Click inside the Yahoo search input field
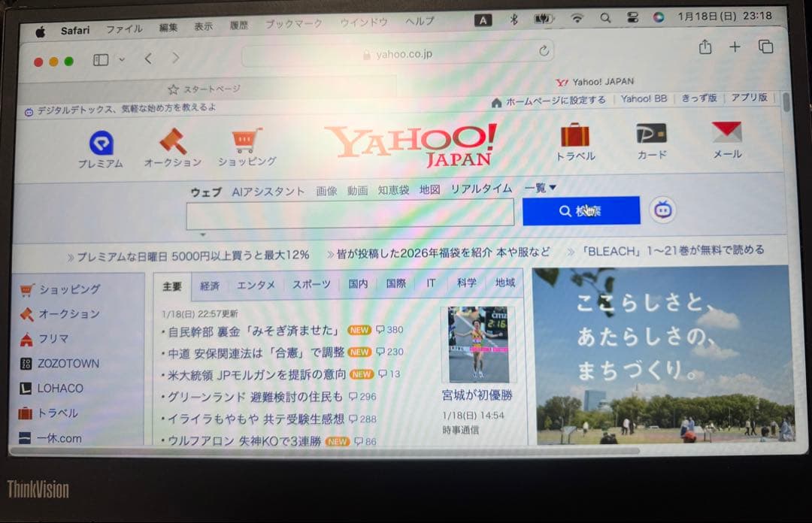Image resolution: width=812 pixels, height=523 pixels. point(348,213)
